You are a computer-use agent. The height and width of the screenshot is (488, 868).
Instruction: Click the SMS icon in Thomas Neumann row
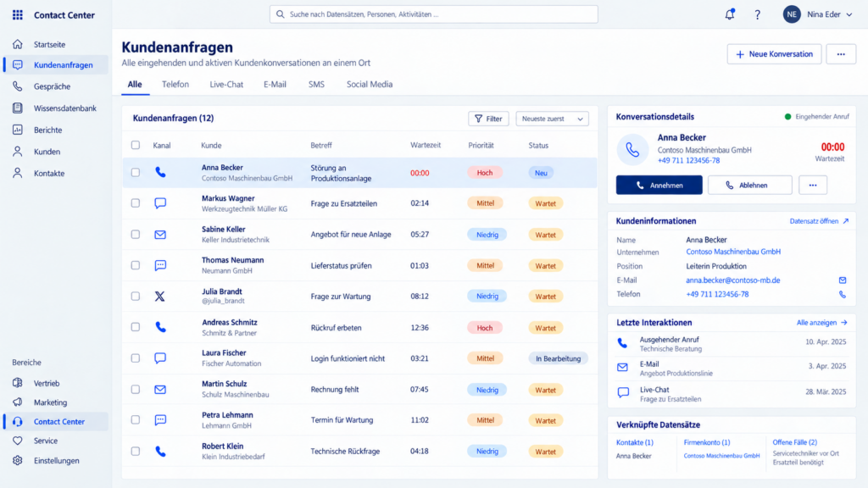(x=160, y=265)
